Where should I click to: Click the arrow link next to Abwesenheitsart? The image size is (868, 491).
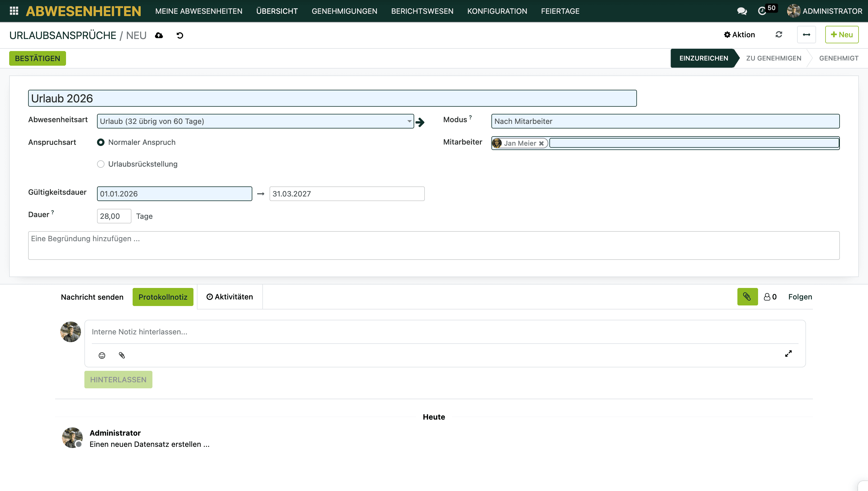[420, 122]
